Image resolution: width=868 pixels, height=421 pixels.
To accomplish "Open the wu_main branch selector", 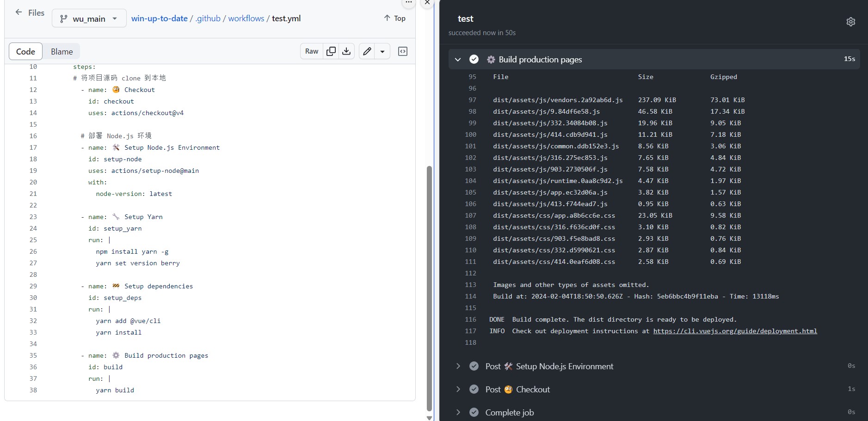I will (x=89, y=18).
